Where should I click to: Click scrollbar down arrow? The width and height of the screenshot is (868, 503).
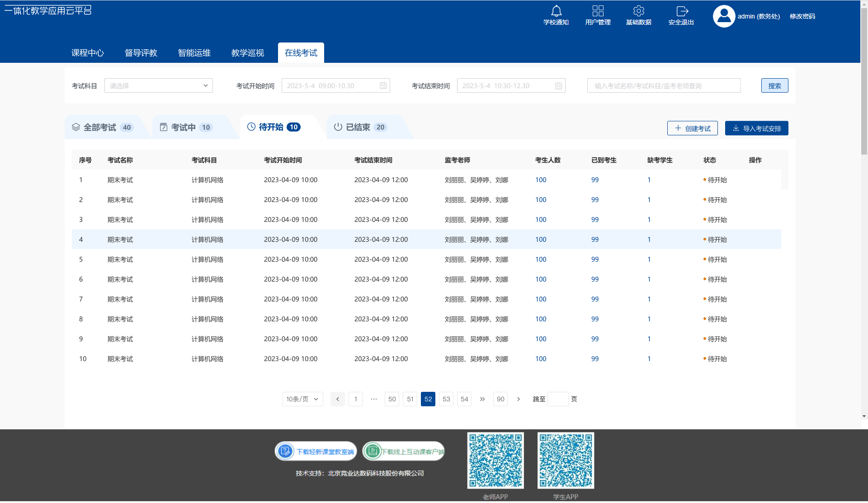864,416
